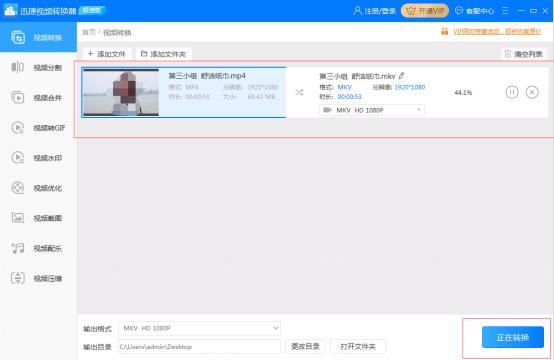Image resolution: width=554 pixels, height=360 pixels.
Task: Open 视频分割 in the sidebar
Action: click(38, 67)
